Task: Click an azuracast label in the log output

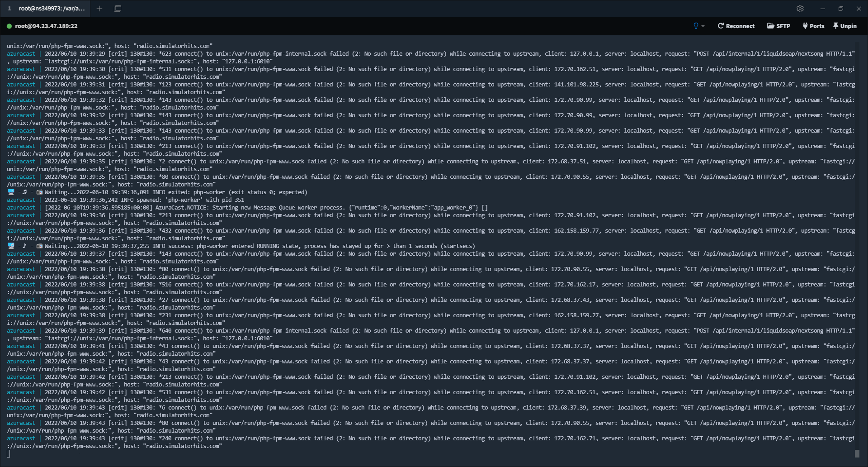Action: 21,53
